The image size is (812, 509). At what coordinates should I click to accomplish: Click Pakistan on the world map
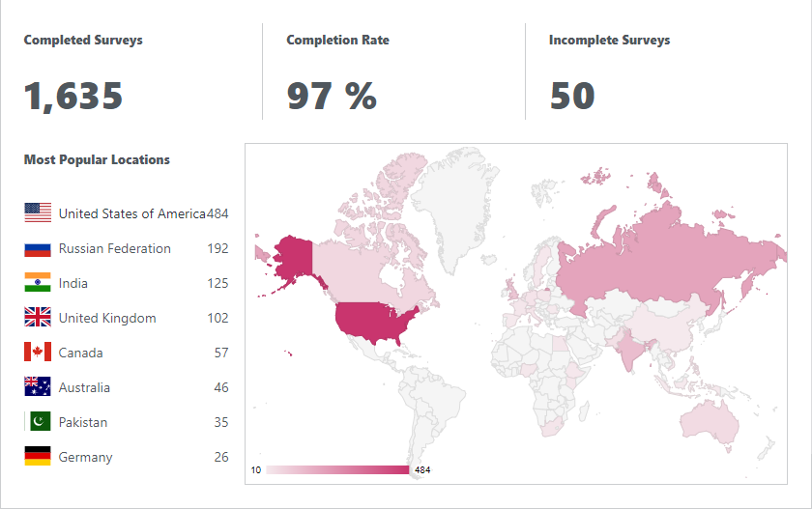click(614, 339)
